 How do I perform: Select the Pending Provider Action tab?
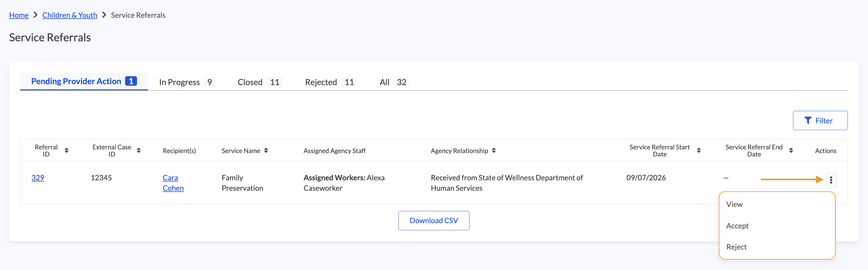(84, 81)
